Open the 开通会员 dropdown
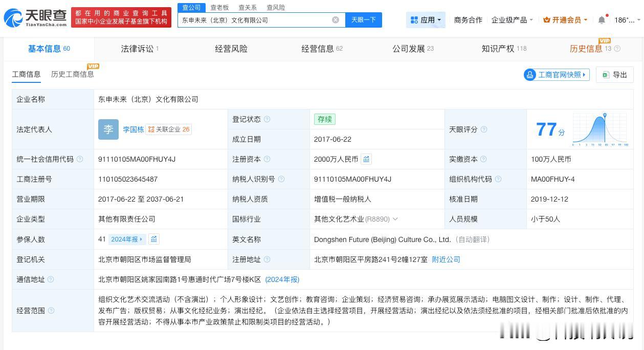 [557, 19]
